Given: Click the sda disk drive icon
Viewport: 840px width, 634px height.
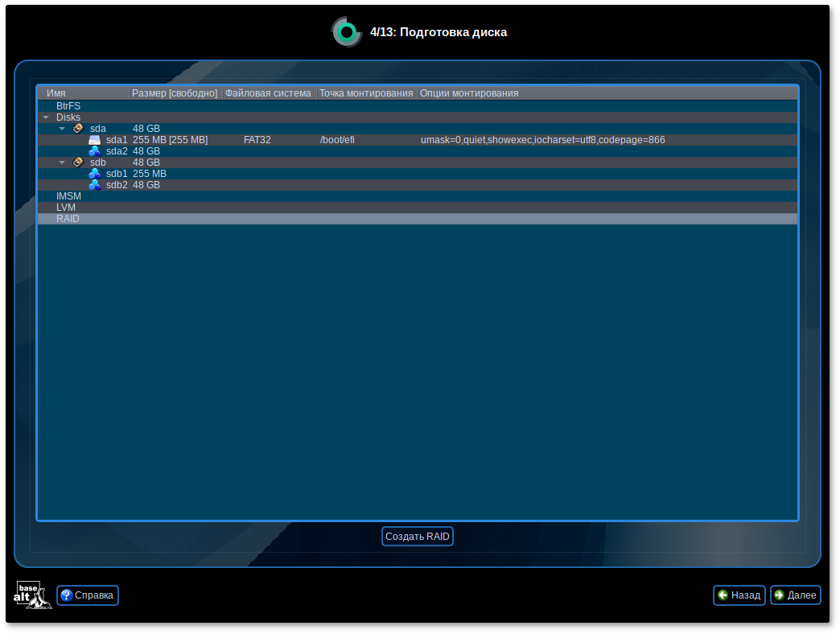Looking at the screenshot, I should 78,129.
